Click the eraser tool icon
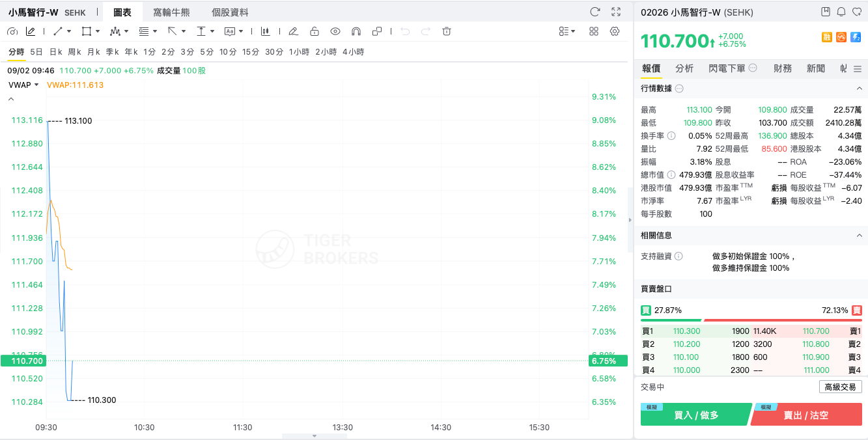Viewport: 868px width, 440px height. tap(293, 31)
